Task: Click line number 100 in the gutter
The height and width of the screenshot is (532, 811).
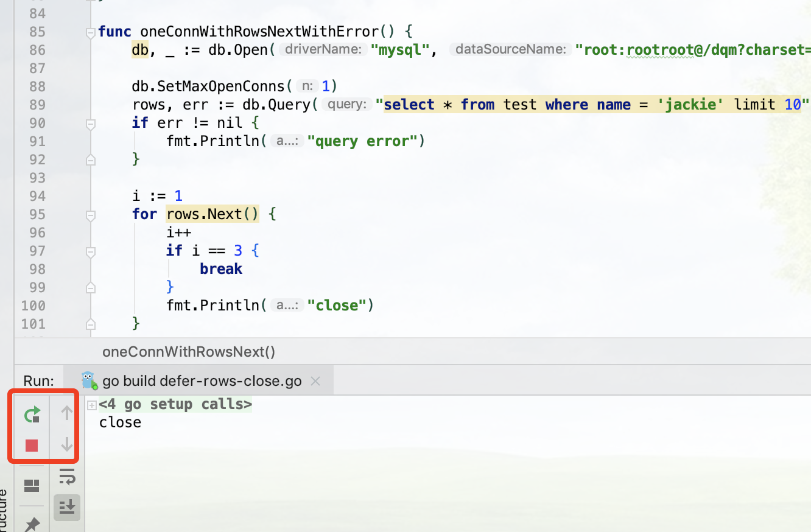Action: (x=33, y=306)
